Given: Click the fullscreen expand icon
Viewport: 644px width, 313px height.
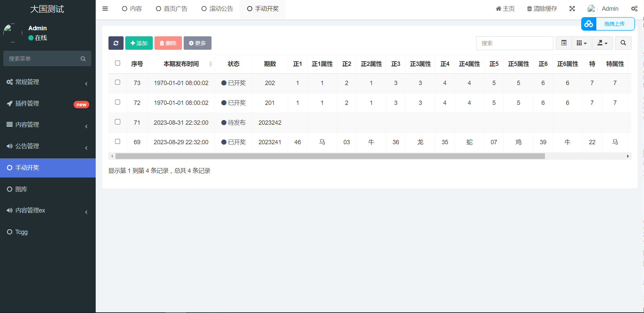Looking at the screenshot, I should tap(572, 9).
